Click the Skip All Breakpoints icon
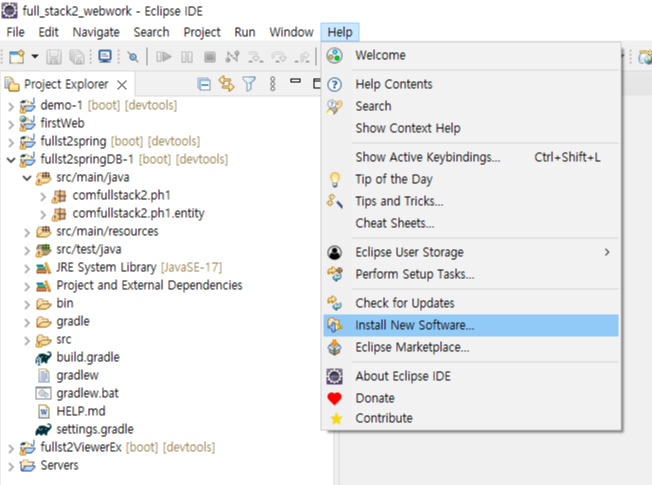This screenshot has width=652, height=485. [x=133, y=57]
